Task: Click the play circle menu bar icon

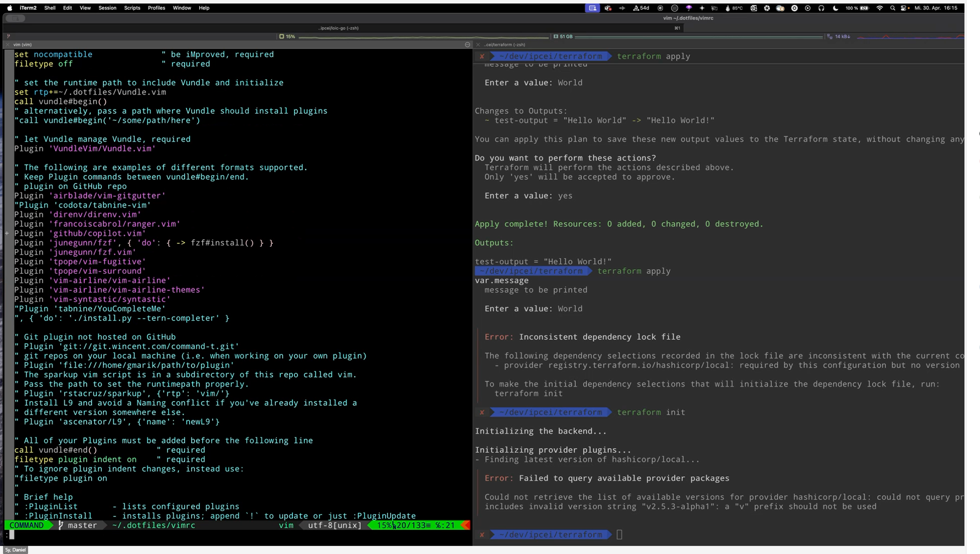Action: pyautogui.click(x=807, y=8)
